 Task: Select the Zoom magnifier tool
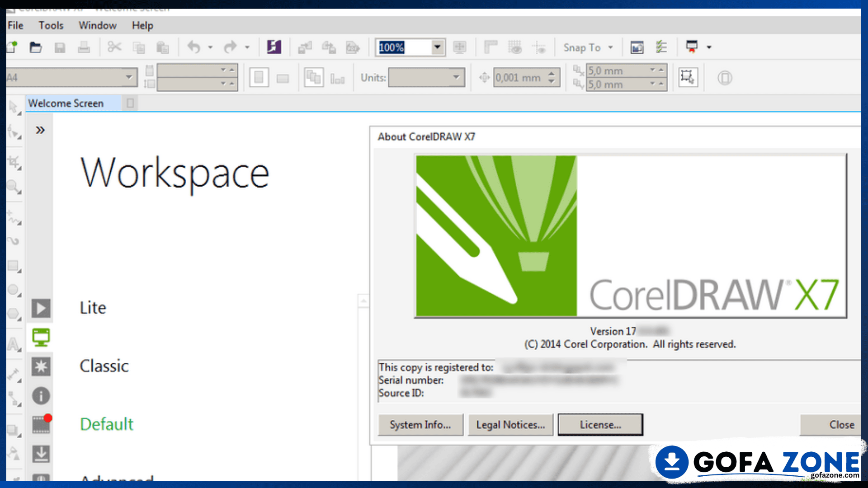pyautogui.click(x=14, y=187)
